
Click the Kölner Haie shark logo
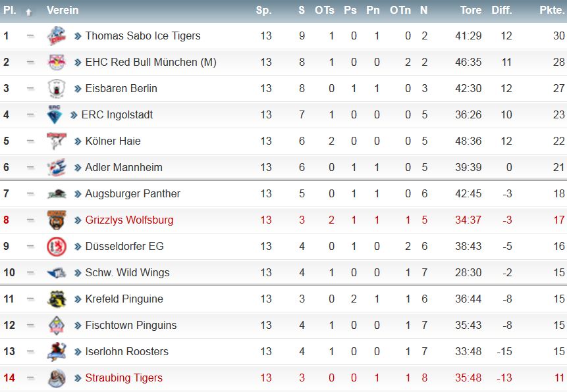point(57,141)
